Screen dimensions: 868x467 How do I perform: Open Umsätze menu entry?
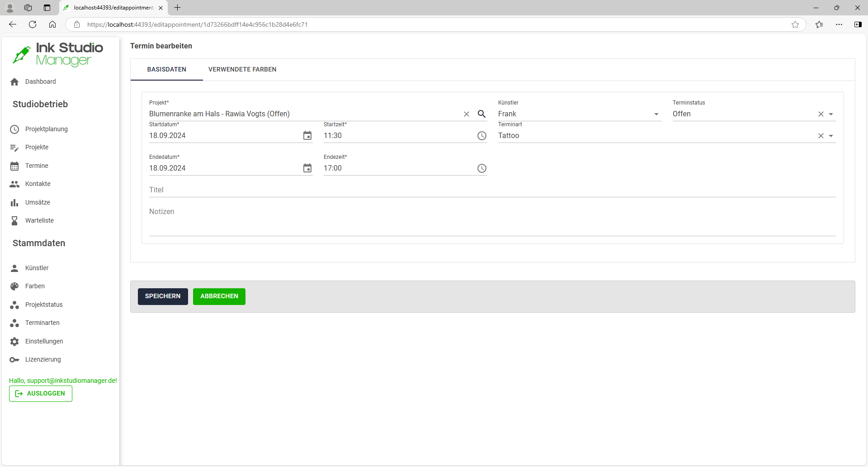point(38,203)
